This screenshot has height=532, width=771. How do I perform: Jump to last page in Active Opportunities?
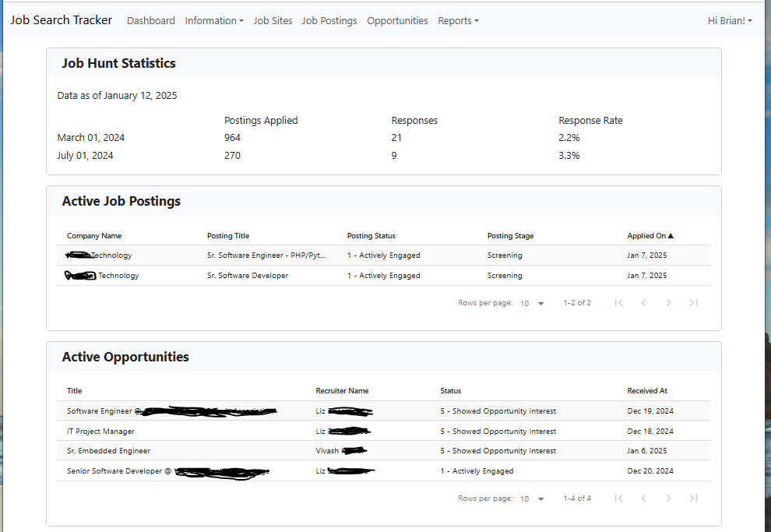pos(693,499)
